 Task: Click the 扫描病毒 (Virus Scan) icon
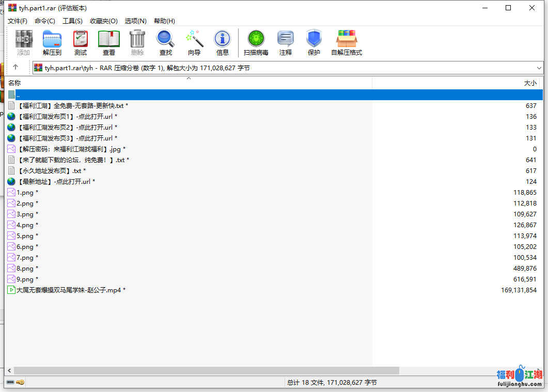[256, 42]
